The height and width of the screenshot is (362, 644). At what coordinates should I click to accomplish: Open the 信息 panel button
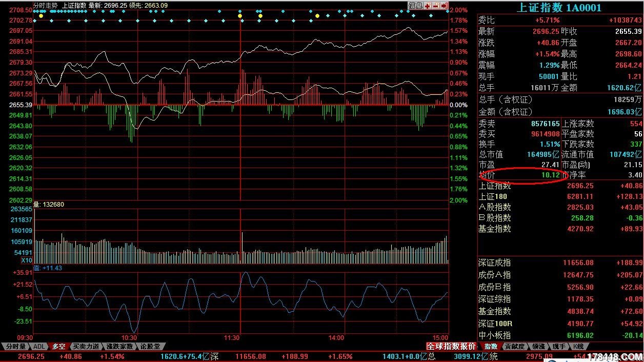(x=415, y=6)
